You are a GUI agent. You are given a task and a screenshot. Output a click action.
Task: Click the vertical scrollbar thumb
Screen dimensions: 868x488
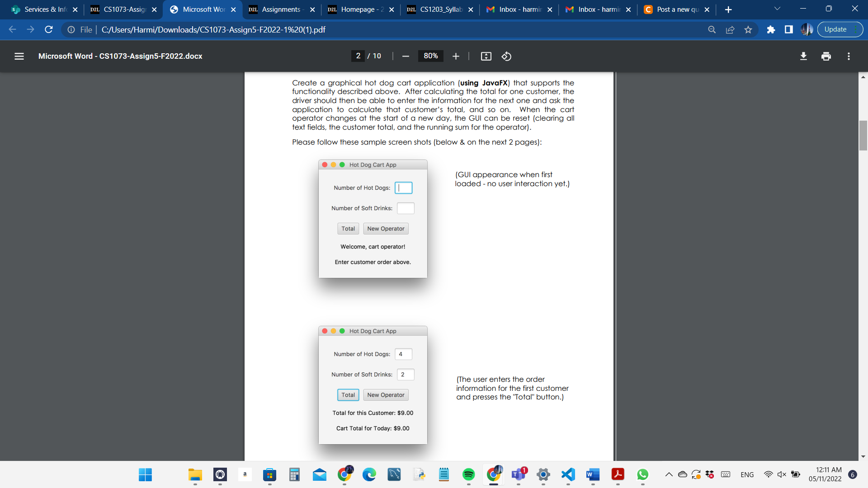pos(863,136)
